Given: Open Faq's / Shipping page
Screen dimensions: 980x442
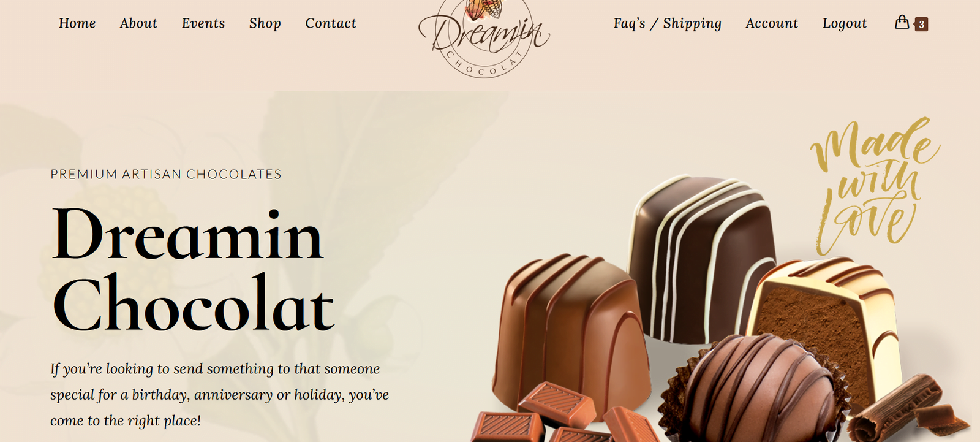Looking at the screenshot, I should [x=668, y=23].
